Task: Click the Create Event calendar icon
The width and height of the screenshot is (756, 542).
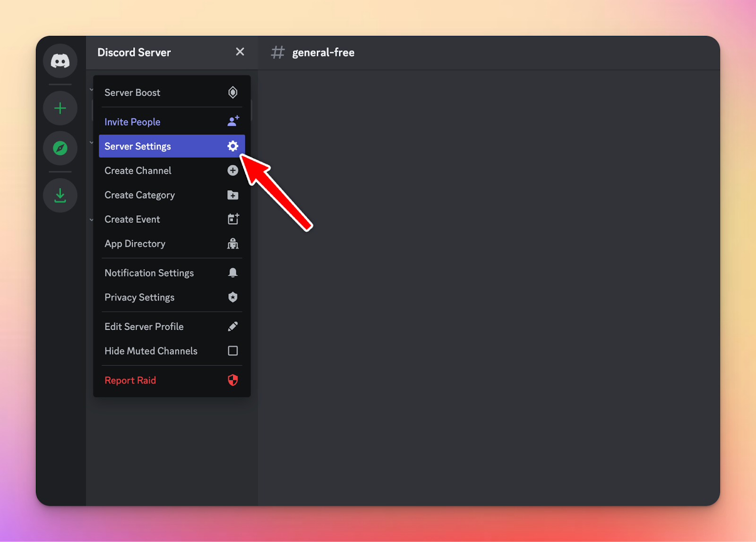Action: [233, 219]
